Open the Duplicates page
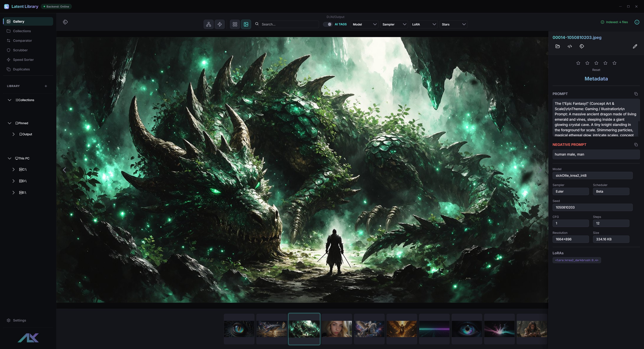Viewport: 644px width, 349px height. 28,69
